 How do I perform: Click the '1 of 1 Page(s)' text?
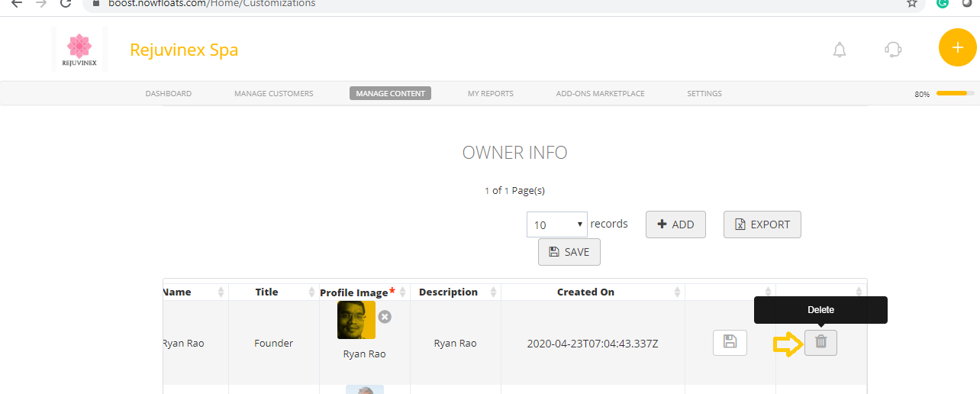click(x=514, y=191)
